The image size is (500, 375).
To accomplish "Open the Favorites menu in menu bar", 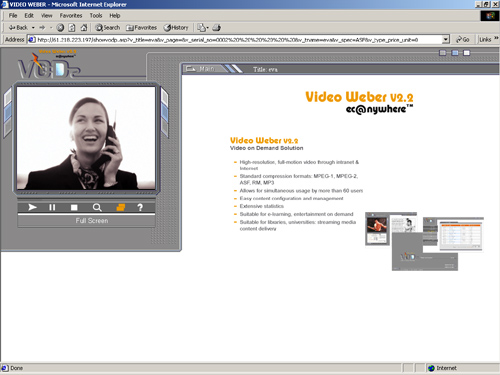I will (x=71, y=16).
